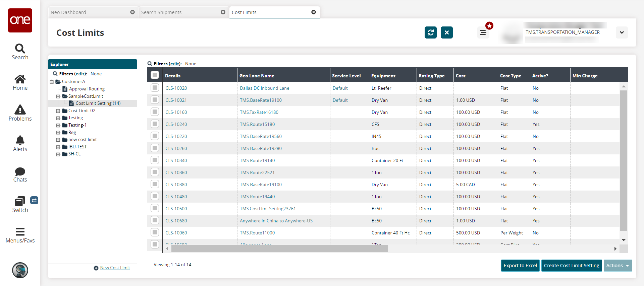Go to Home in sidebar
The width and height of the screenshot is (644, 286).
(20, 82)
